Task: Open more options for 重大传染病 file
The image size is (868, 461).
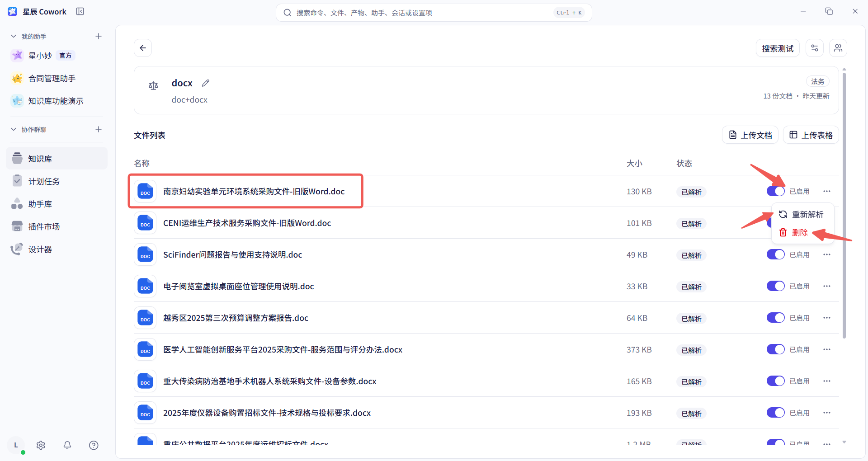Action: coord(827,381)
